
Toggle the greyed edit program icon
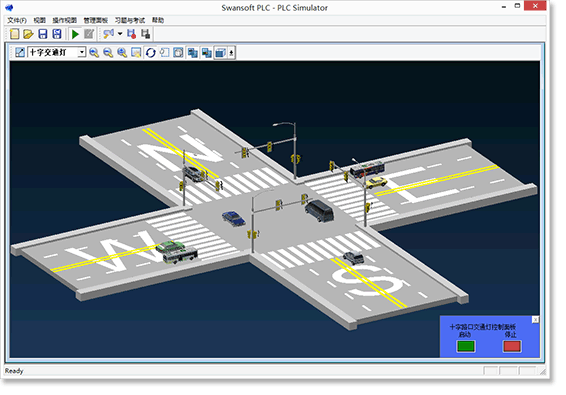(89, 34)
